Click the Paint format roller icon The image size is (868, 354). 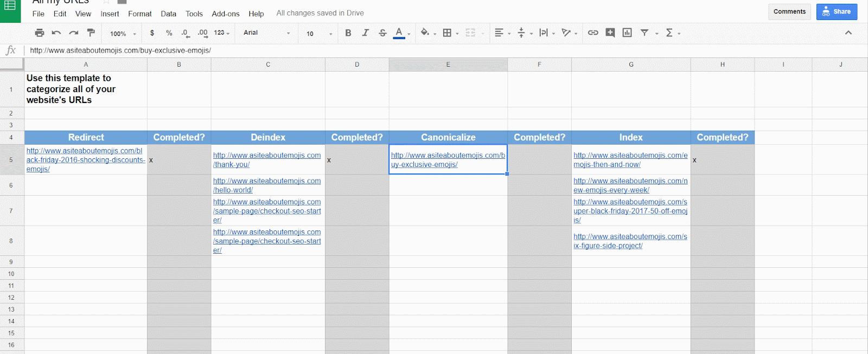(91, 33)
